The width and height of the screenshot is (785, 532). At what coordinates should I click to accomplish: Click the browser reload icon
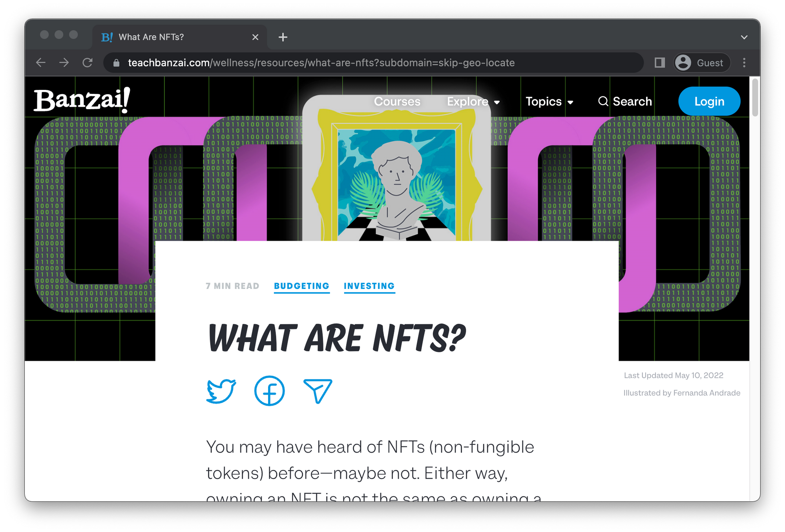click(88, 63)
